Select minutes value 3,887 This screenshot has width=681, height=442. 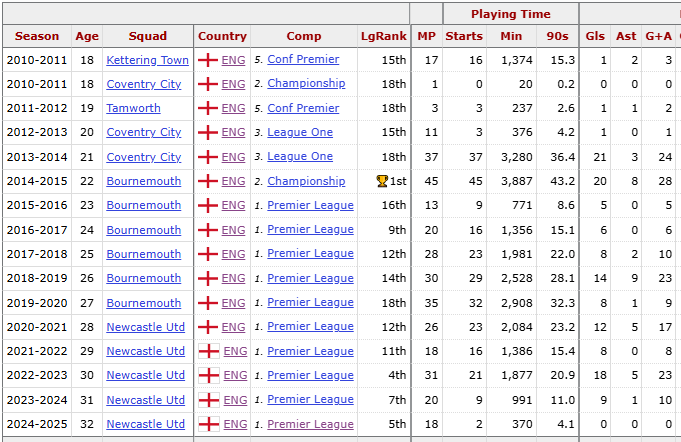point(517,181)
